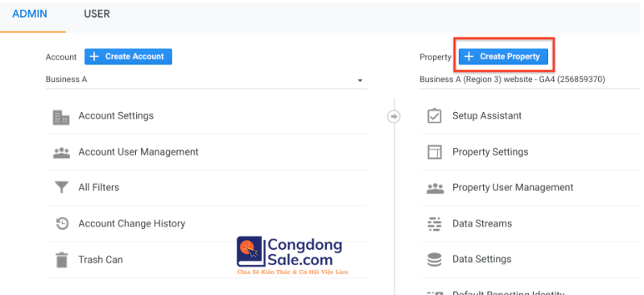
Task: Click the Property Settings layout icon
Action: pyautogui.click(x=435, y=152)
